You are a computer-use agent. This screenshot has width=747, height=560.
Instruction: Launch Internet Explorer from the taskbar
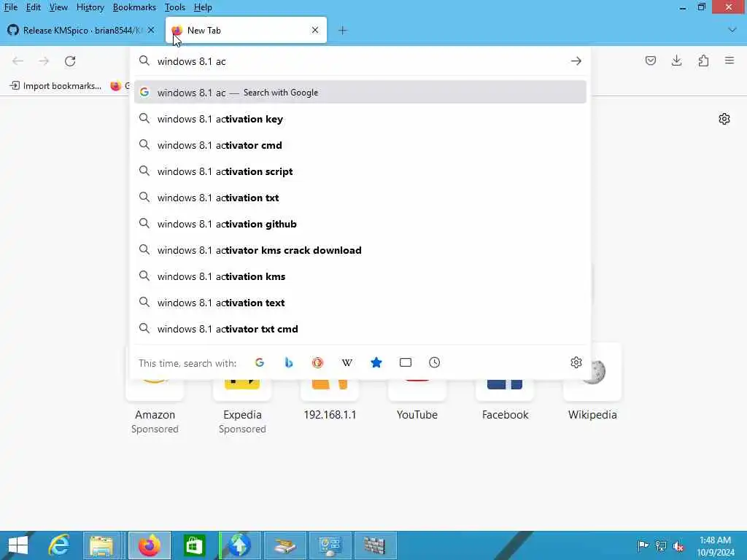[59, 545]
